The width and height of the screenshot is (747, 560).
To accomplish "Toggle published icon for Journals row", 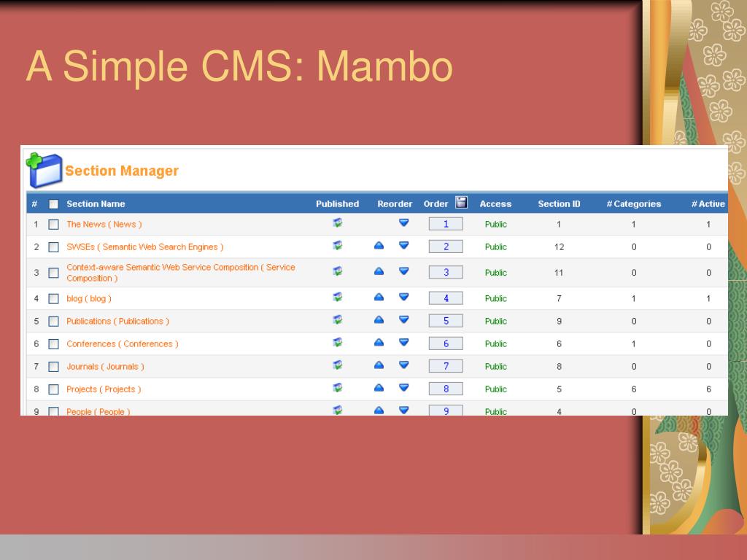I will [x=337, y=365].
